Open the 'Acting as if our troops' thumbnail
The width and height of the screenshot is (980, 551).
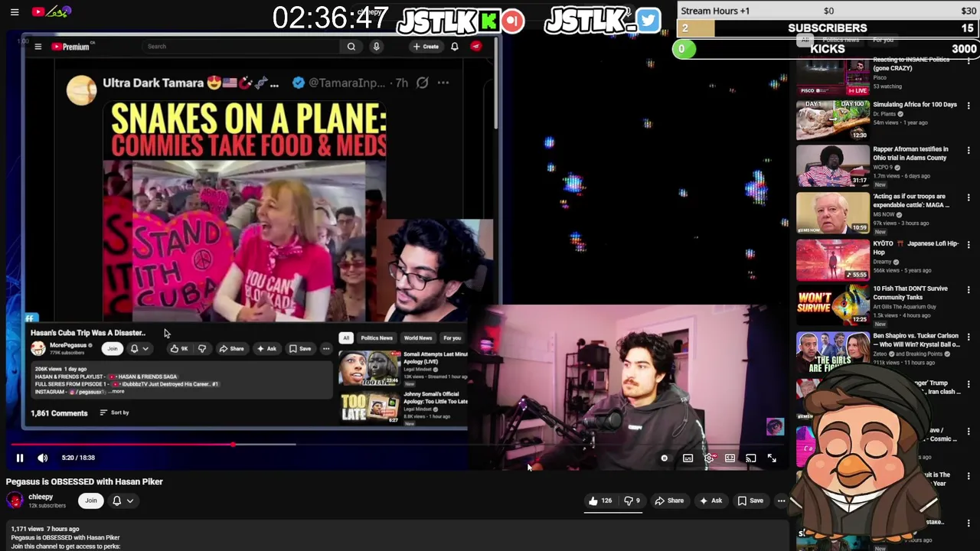(x=833, y=213)
